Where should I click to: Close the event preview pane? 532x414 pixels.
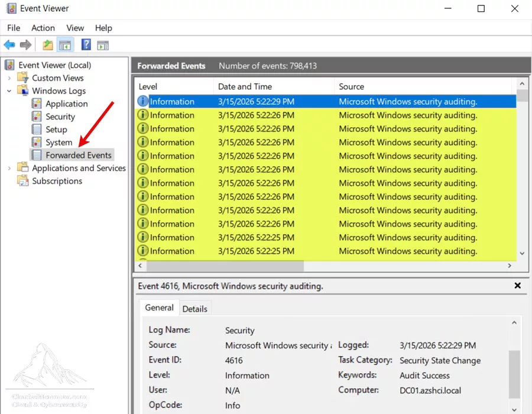[x=517, y=286]
